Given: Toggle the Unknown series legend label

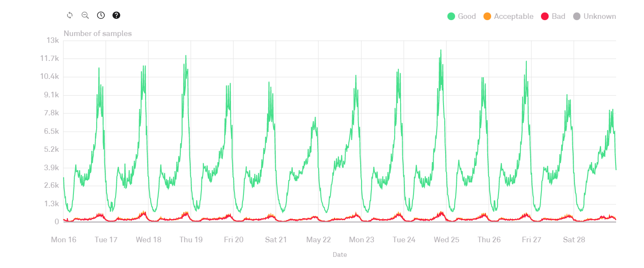Looking at the screenshot, I should 599,16.
